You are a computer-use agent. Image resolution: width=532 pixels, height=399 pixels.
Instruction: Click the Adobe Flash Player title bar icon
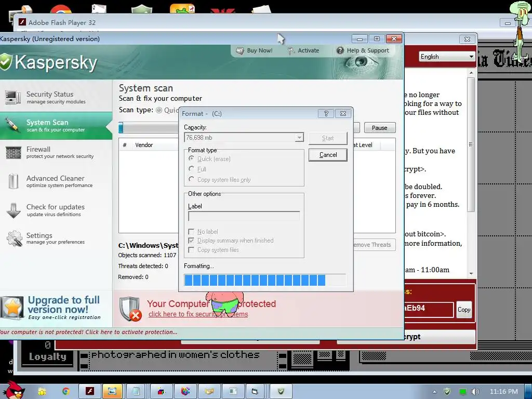(x=22, y=22)
